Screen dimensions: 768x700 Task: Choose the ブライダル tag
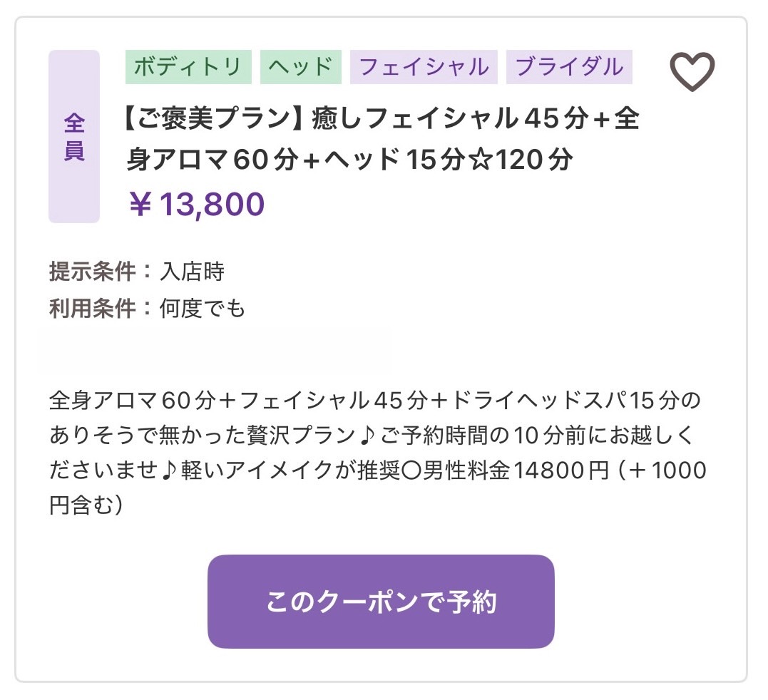569,66
